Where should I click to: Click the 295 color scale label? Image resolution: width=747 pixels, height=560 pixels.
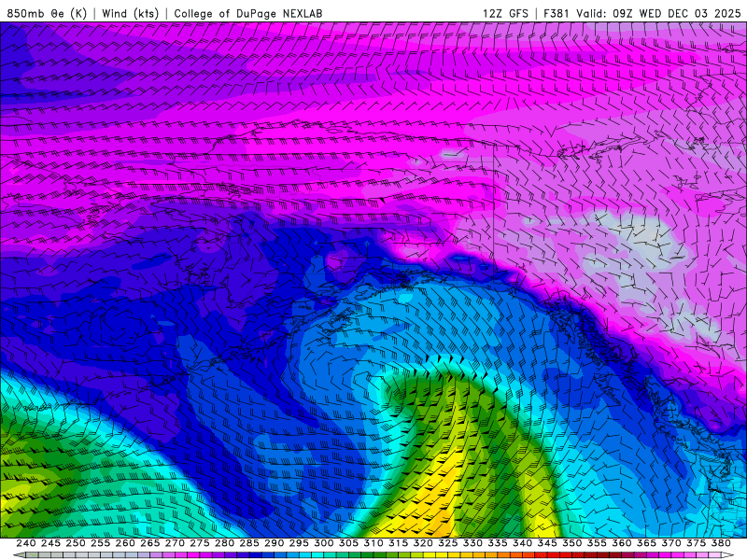[x=299, y=543]
